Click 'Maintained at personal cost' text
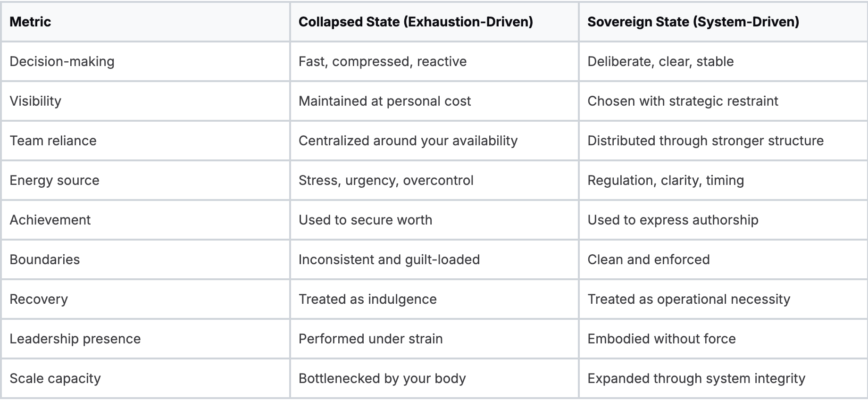 pos(384,101)
